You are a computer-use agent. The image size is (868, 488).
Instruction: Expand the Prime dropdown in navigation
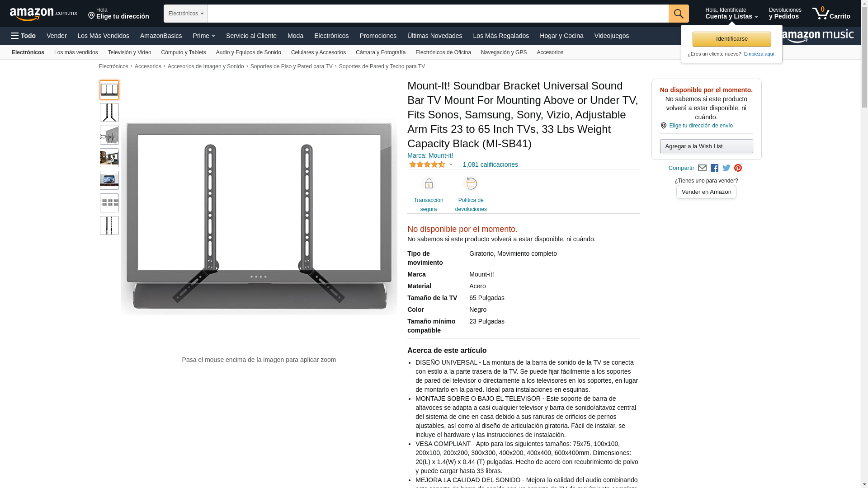(x=204, y=36)
